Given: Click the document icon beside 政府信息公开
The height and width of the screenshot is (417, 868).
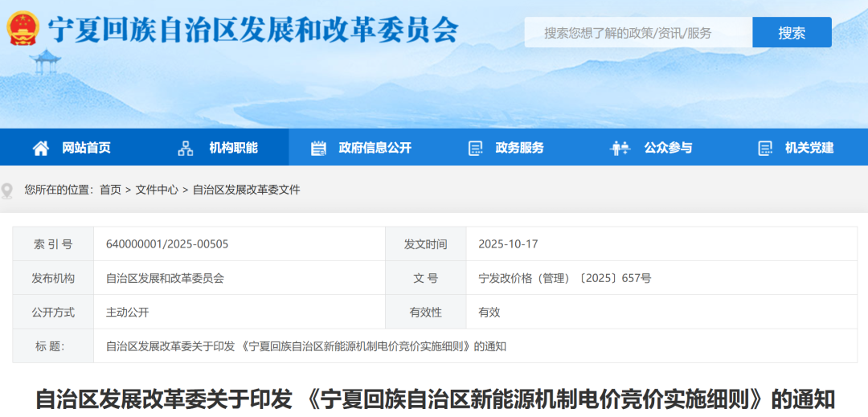Looking at the screenshot, I should (318, 148).
